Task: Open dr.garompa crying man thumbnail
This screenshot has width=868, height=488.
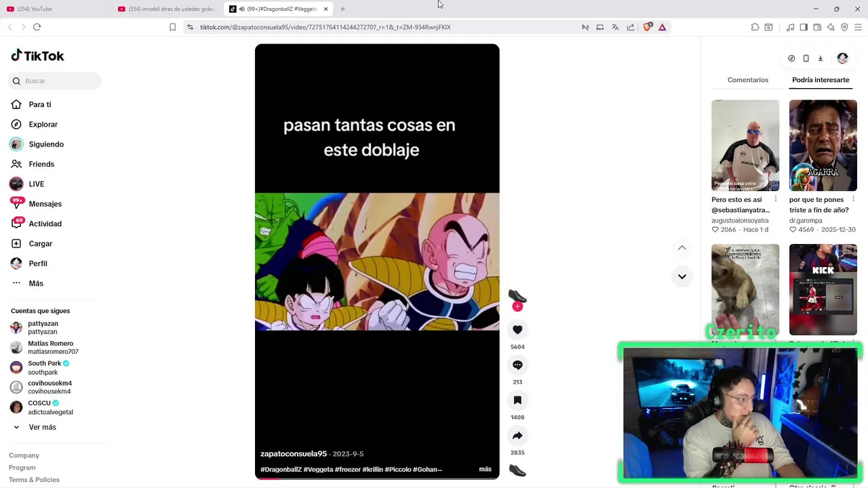Action: click(x=823, y=145)
